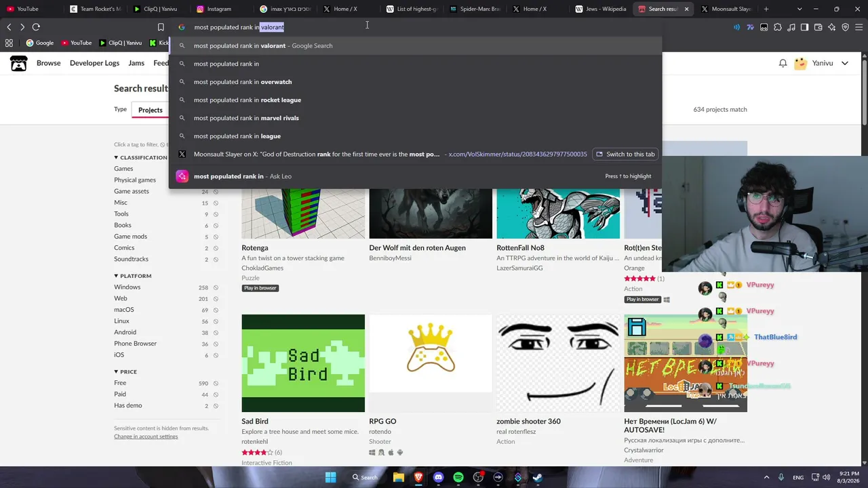
Task: Open the RPG GO crown thumbnail
Action: (431, 363)
